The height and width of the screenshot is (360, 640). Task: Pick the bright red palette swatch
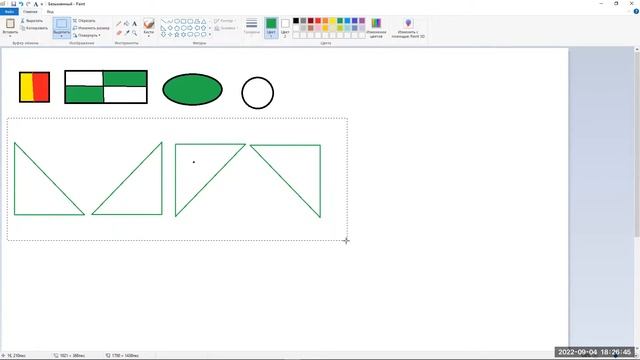click(318, 21)
